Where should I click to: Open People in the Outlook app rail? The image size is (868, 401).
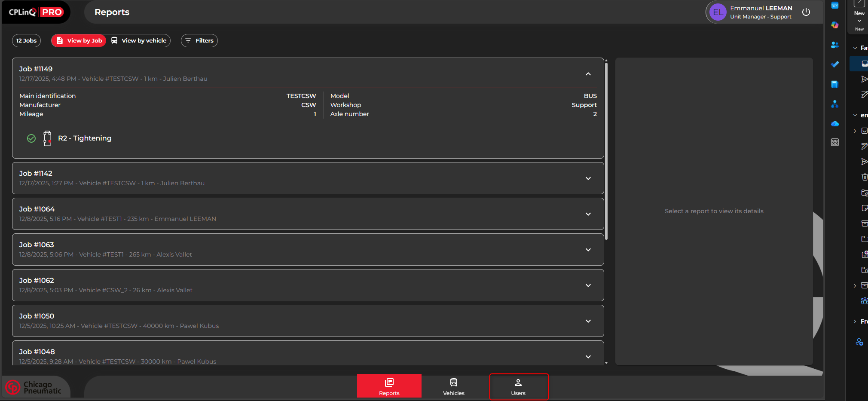tap(835, 45)
